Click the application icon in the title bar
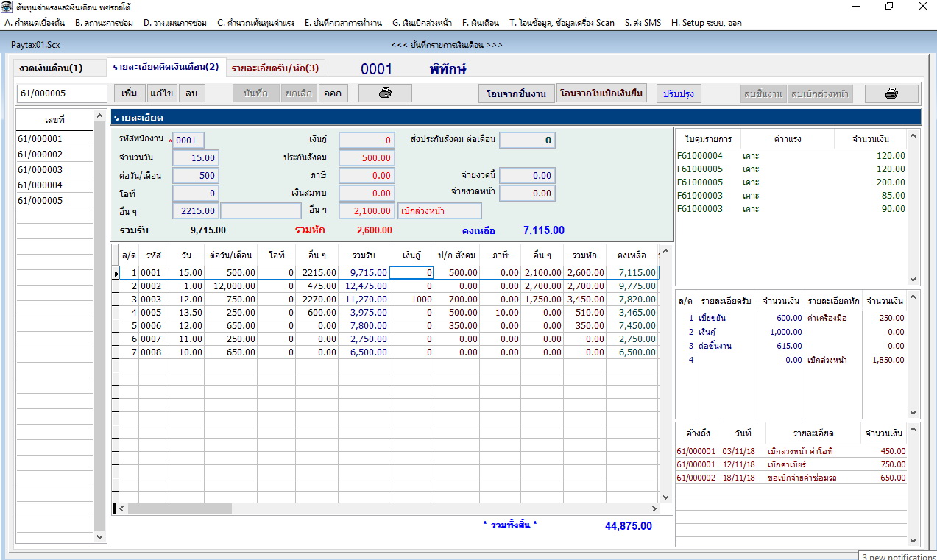This screenshot has width=937, height=560. pos(7,7)
